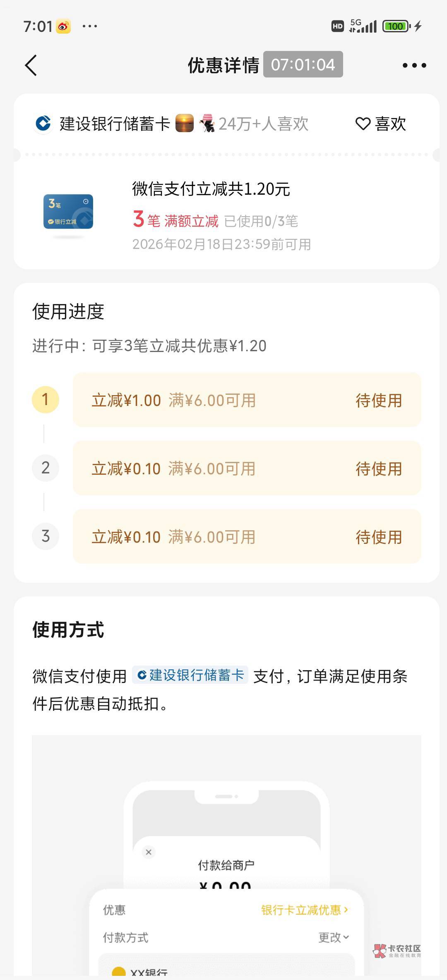
Task: Tap the second 立减¥0.10 coupon row
Action: [x=247, y=468]
